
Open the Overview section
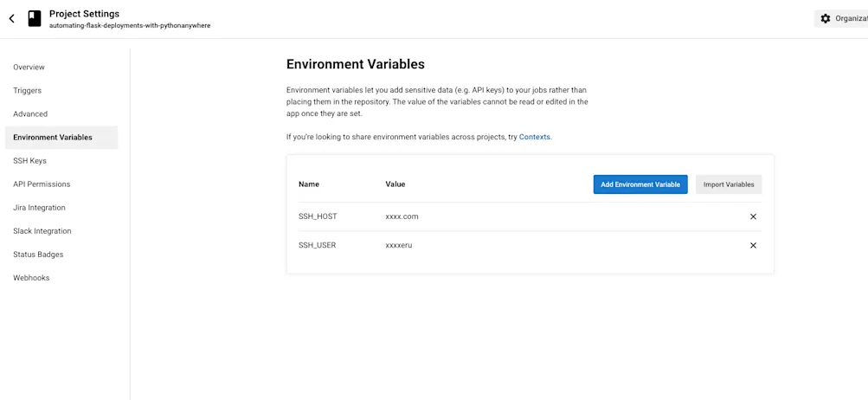(x=29, y=67)
